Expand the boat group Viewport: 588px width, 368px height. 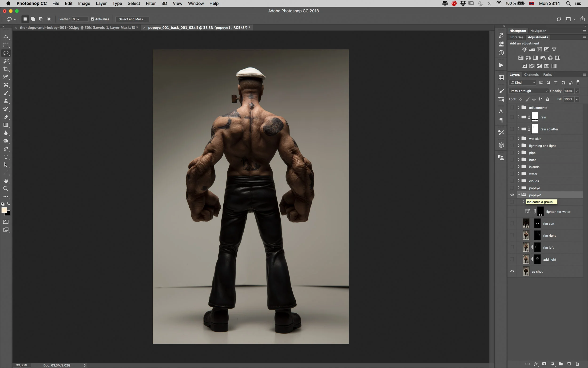click(x=519, y=159)
